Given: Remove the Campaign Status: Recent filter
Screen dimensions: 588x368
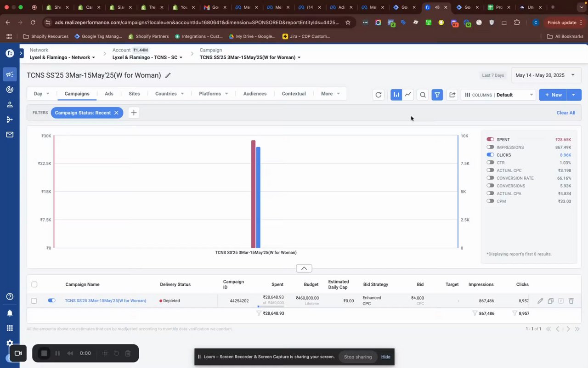Looking at the screenshot, I should [x=116, y=113].
